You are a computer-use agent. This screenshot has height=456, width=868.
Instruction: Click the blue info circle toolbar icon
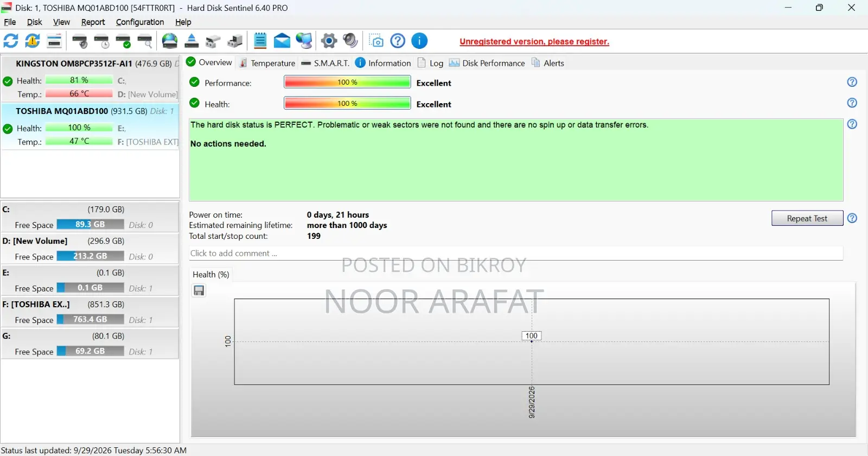(x=419, y=41)
